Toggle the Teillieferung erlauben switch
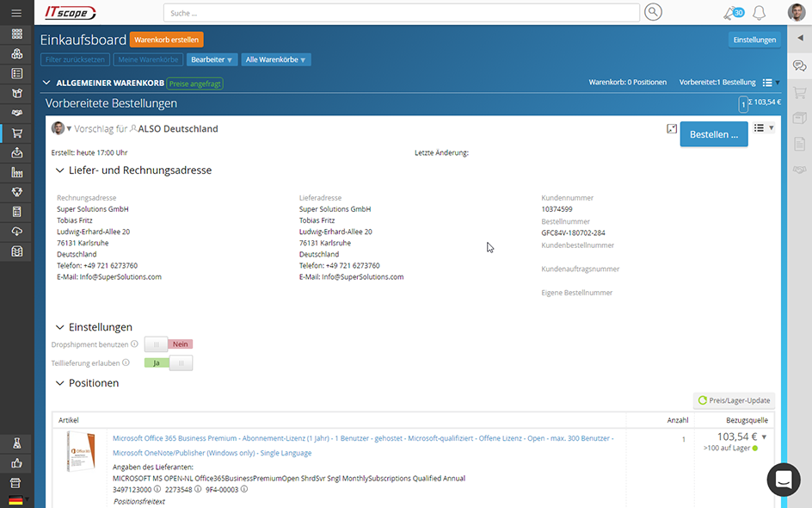Screen dimensions: 812x508 (168, 363)
